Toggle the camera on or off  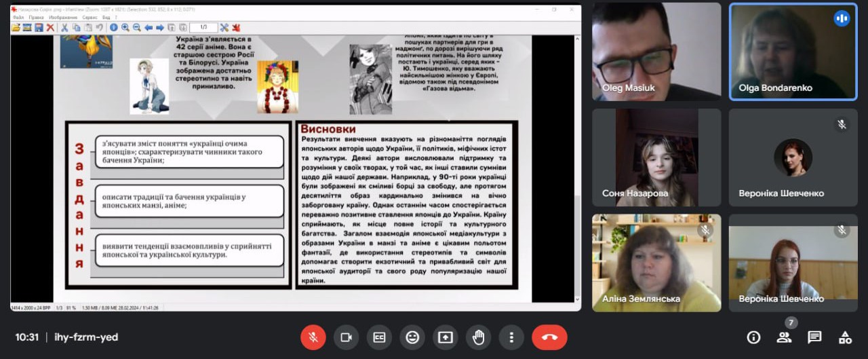(347, 337)
